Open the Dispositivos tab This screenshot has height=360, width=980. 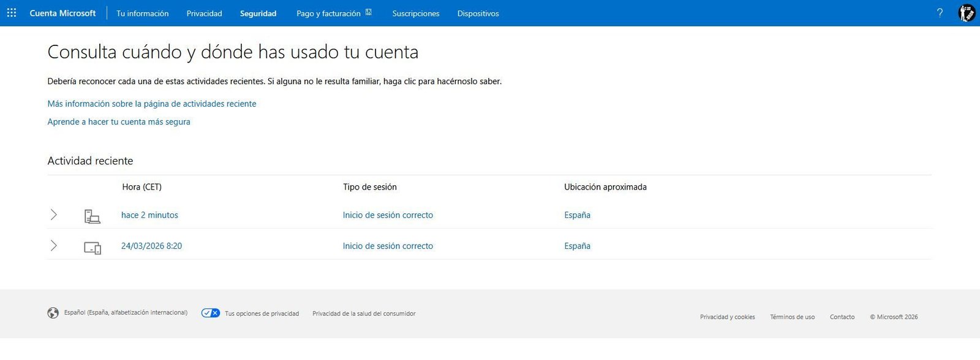tap(478, 13)
